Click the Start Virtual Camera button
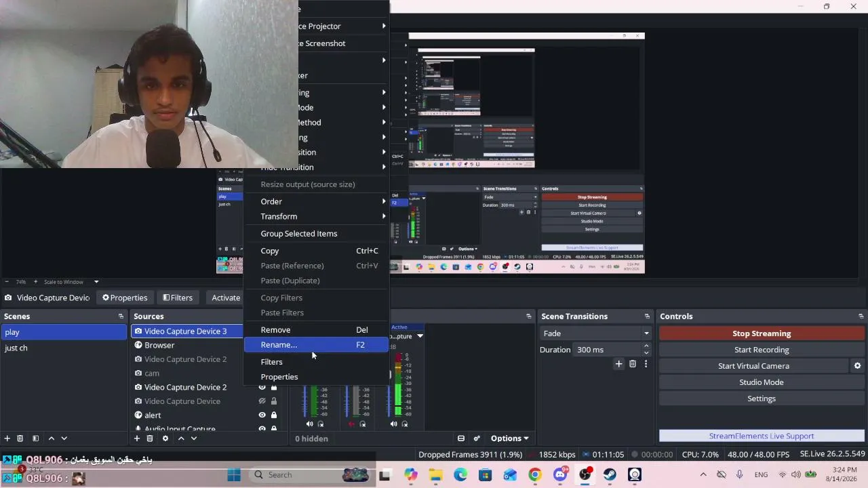The image size is (868, 488). [753, 366]
